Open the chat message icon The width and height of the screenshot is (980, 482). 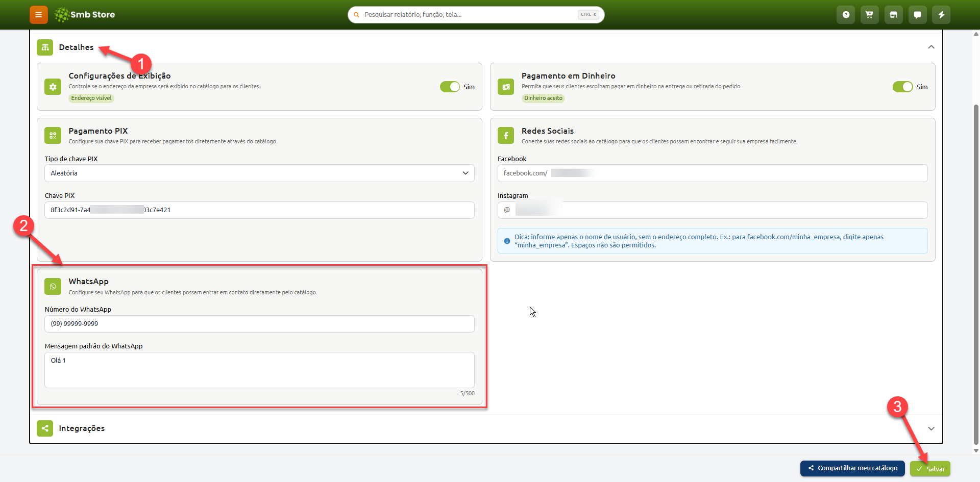click(x=917, y=15)
